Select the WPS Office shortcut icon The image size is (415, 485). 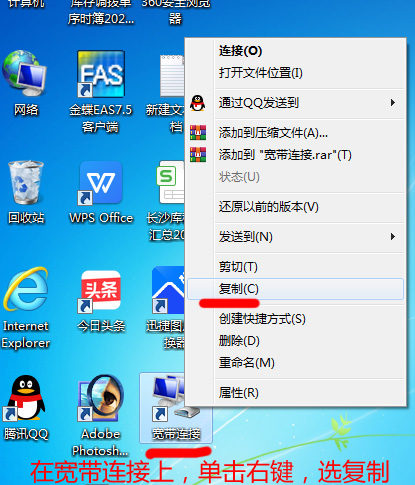point(101,182)
